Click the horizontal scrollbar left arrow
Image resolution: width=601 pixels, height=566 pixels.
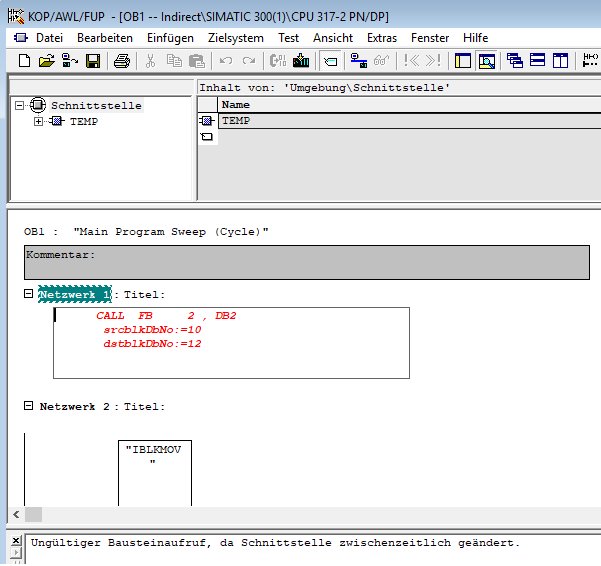(x=16, y=514)
